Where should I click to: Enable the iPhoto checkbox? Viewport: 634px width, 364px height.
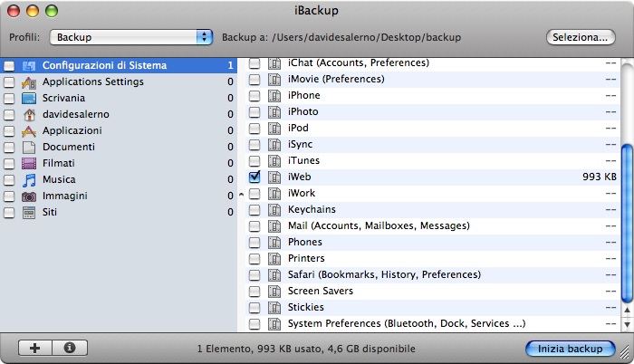tap(255, 112)
